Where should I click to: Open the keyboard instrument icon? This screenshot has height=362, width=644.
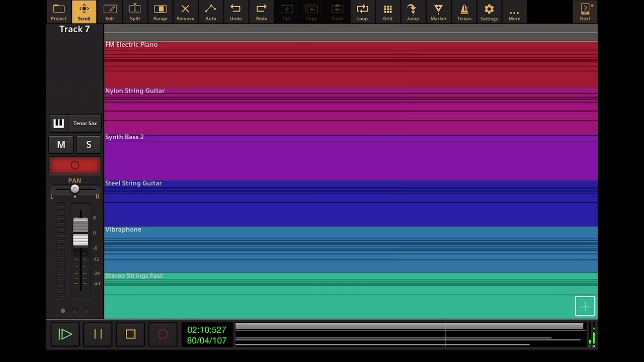58,123
